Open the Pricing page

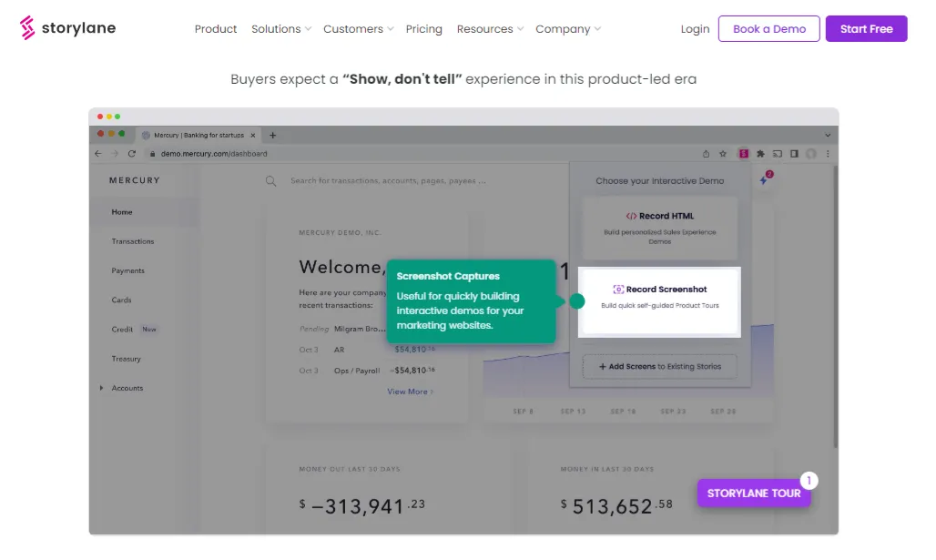(423, 28)
